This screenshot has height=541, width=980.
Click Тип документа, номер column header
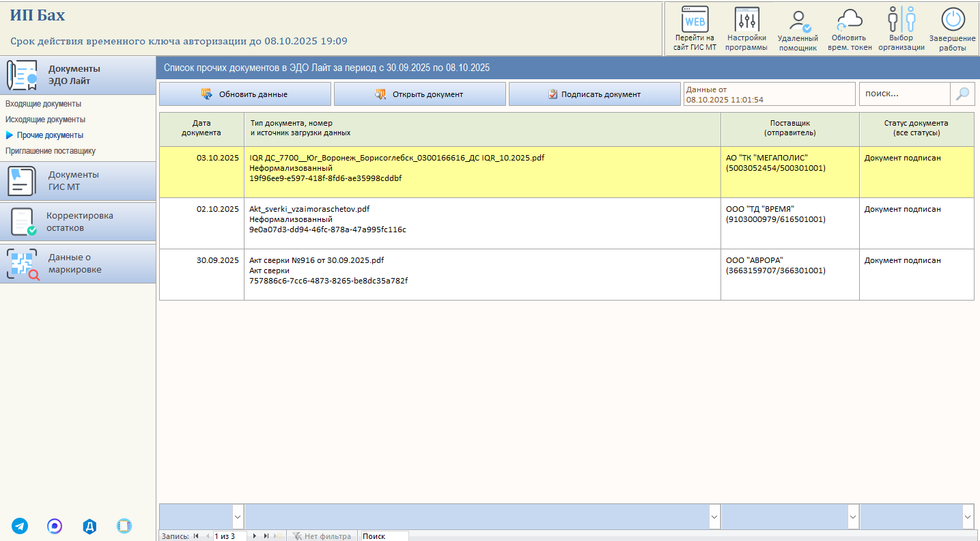point(482,128)
